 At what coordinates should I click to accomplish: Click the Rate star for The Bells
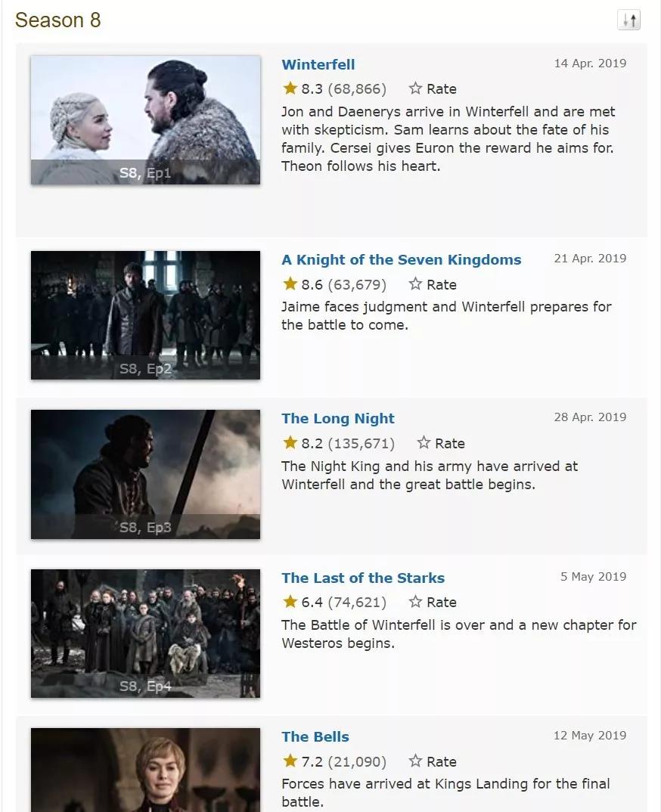point(415,761)
